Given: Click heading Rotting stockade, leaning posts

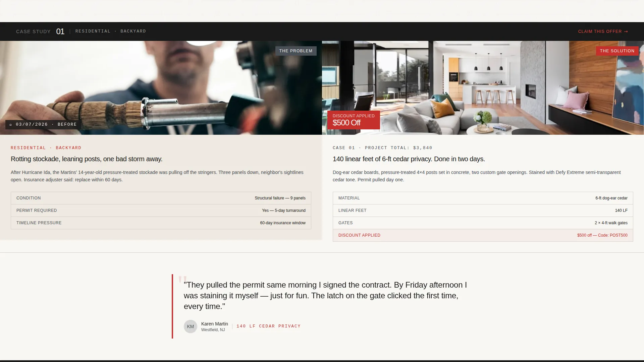Looking at the screenshot, I should pos(87,159).
